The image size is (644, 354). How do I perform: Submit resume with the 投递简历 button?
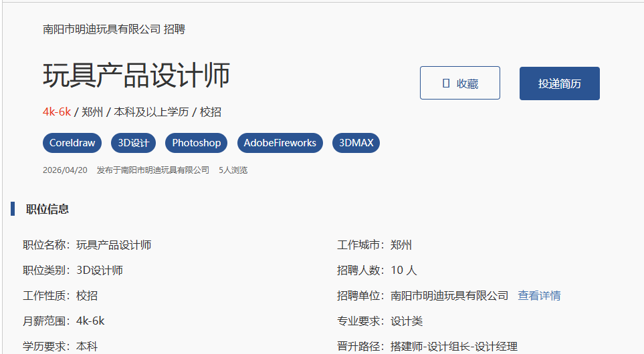coord(559,83)
